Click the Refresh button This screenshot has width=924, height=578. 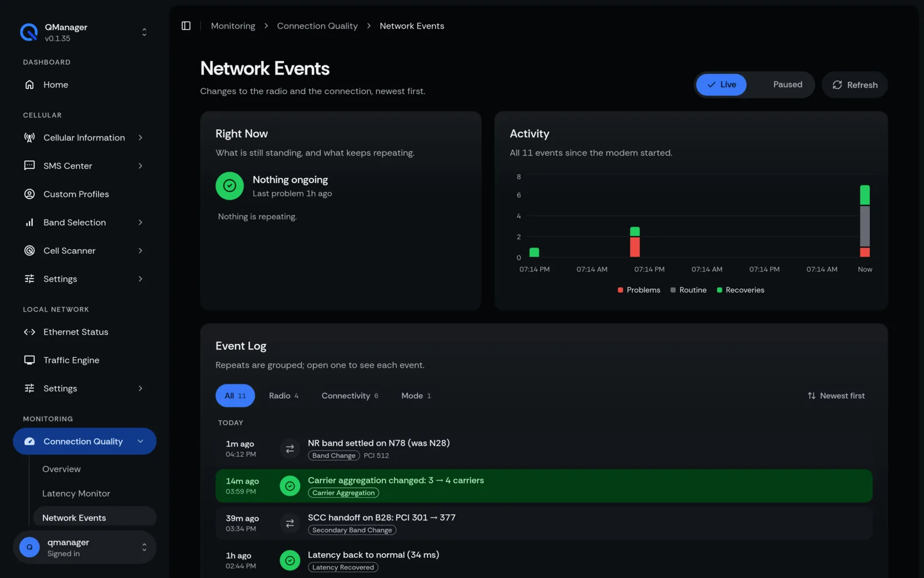click(x=855, y=85)
